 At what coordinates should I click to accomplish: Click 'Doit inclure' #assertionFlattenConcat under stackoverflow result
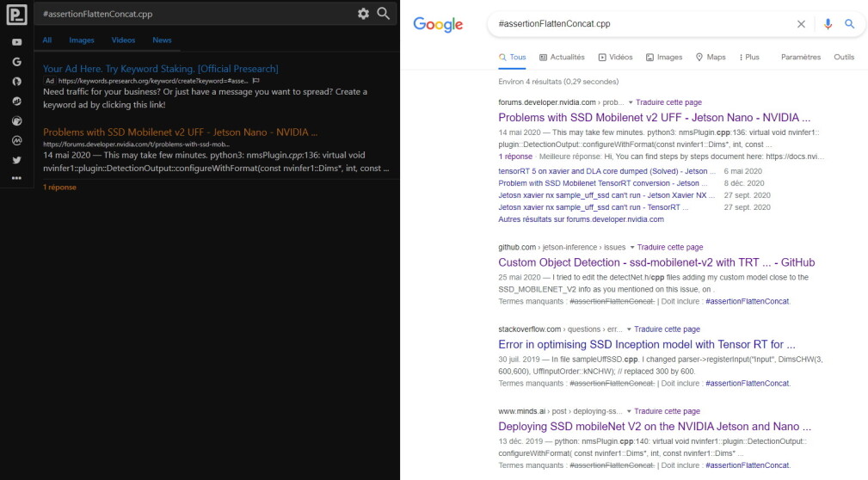748,384
